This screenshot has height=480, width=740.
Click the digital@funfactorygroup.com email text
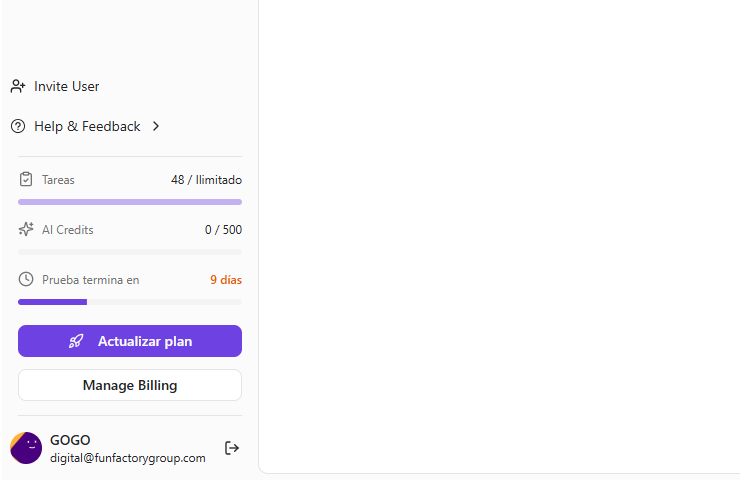pyautogui.click(x=127, y=458)
